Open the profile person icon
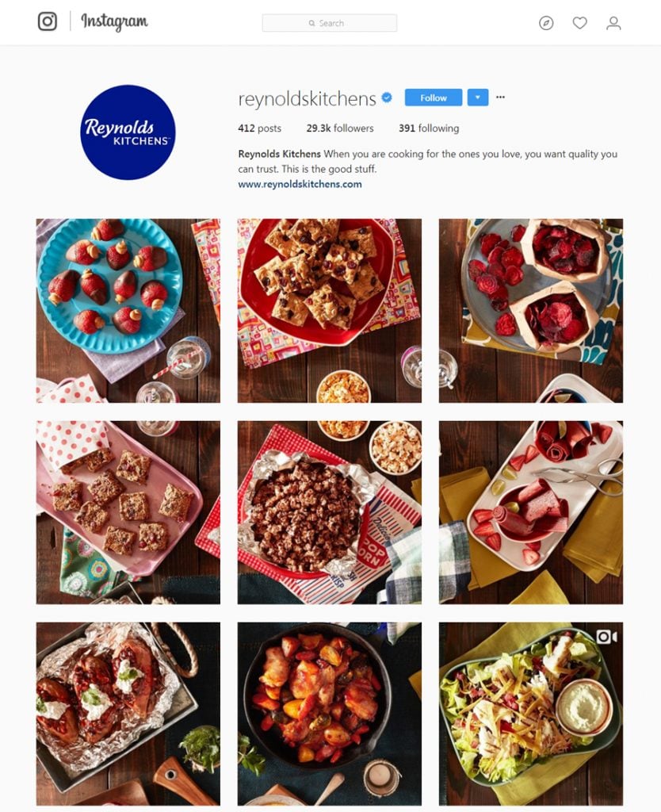Image resolution: width=661 pixels, height=812 pixels. (x=613, y=23)
